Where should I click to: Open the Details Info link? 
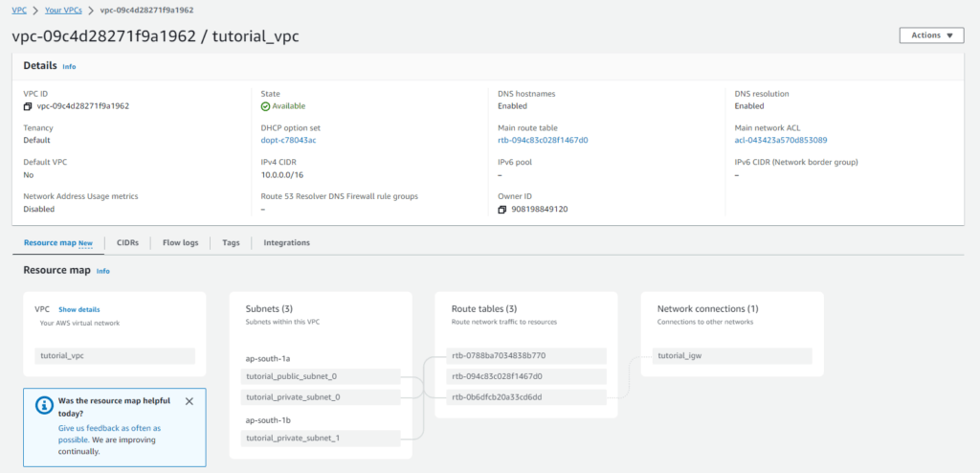(69, 67)
